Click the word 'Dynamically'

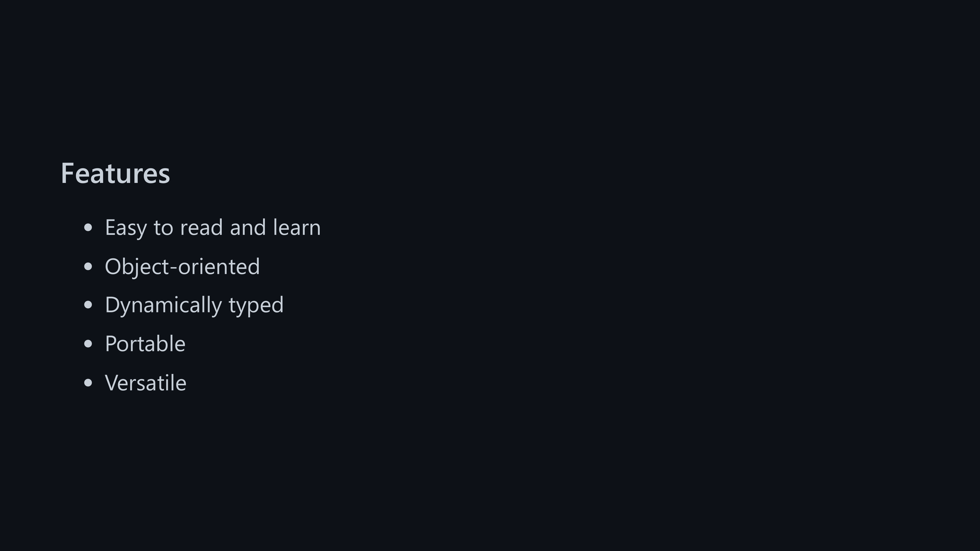point(163,305)
